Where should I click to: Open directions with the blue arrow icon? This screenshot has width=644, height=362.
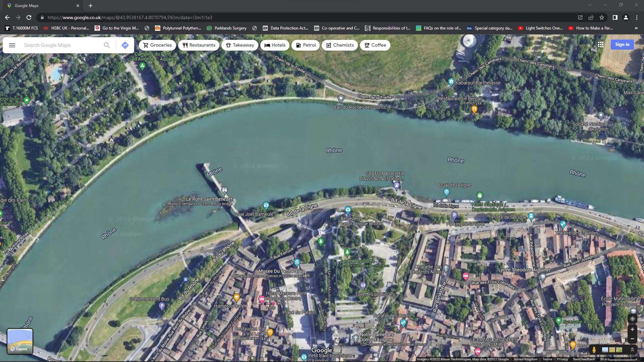pyautogui.click(x=125, y=45)
